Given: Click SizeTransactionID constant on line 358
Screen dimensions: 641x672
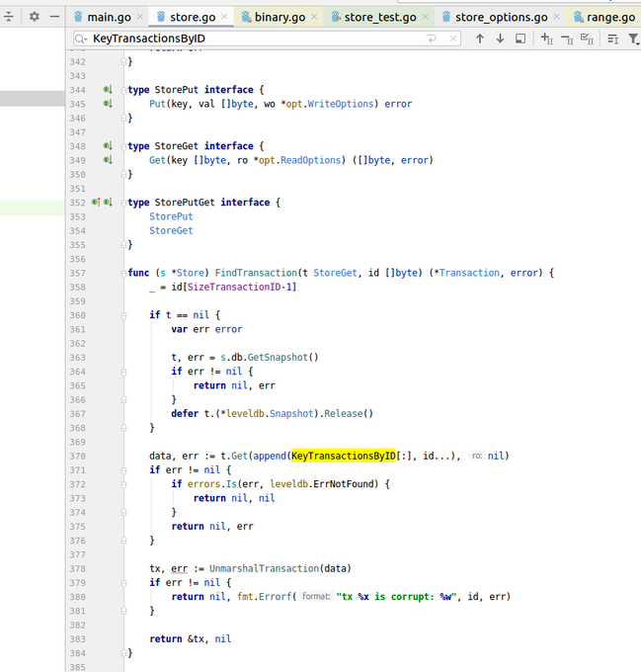Looking at the screenshot, I should (x=234, y=287).
